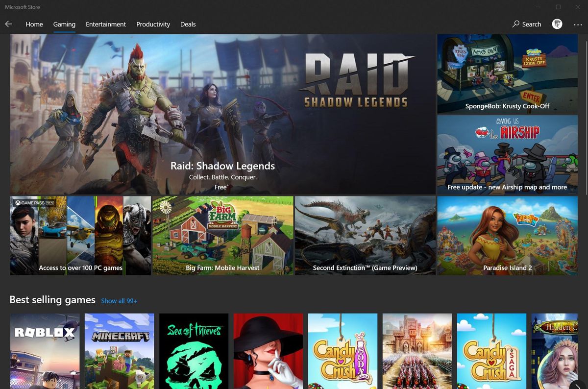Open the three-dot more menu
Viewport: 588px width, 389px height.
coord(578,24)
